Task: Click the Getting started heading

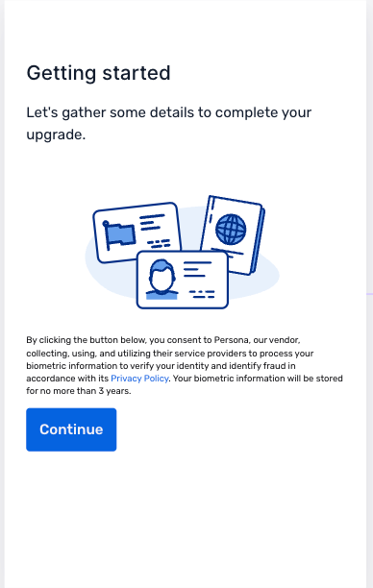Action: tap(98, 73)
